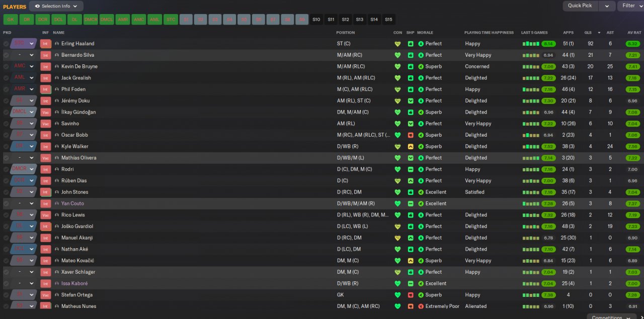
Task: Select the S10 substitute slot
Action: pos(316,20)
